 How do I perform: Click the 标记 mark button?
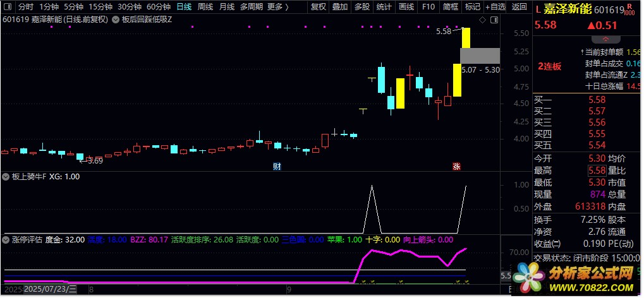[472, 7]
